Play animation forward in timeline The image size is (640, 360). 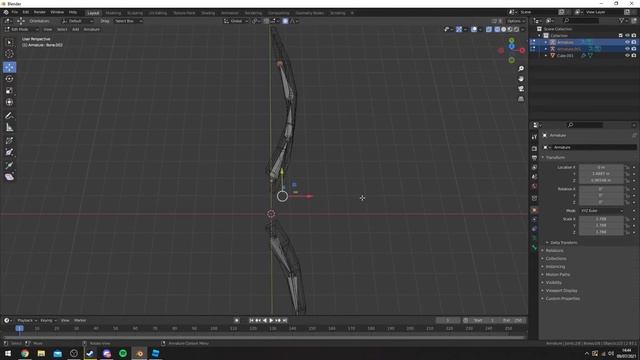coord(271,320)
